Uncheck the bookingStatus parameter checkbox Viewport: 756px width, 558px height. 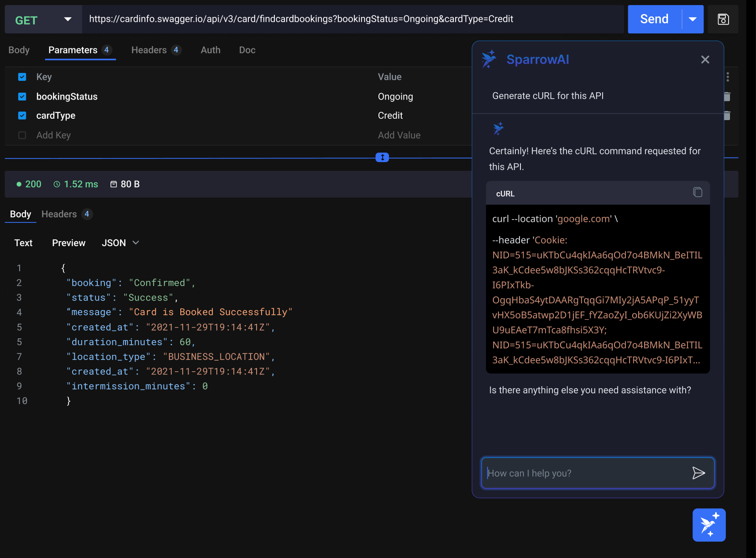tap(22, 96)
